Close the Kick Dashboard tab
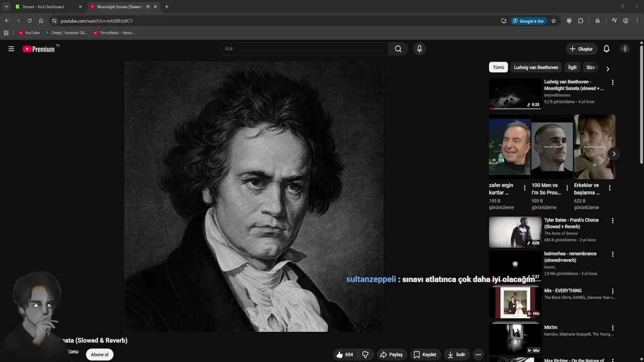The width and height of the screenshot is (644, 362). click(x=80, y=7)
